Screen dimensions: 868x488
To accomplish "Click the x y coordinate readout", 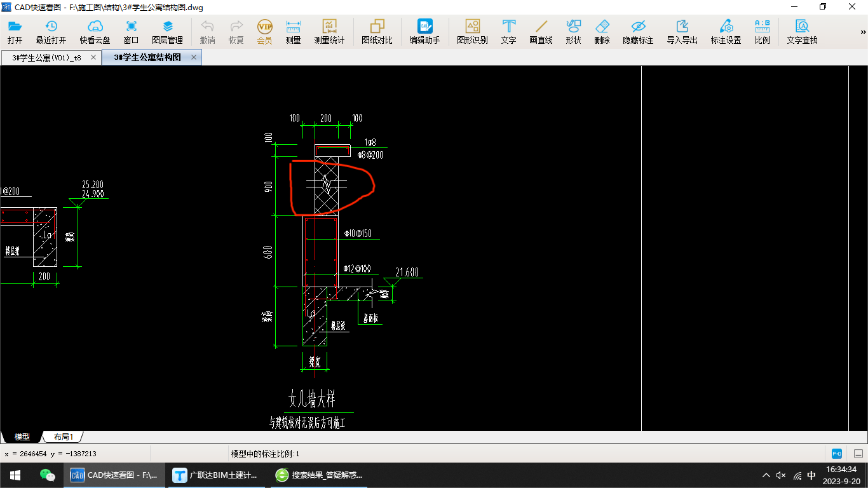I will [x=50, y=454].
